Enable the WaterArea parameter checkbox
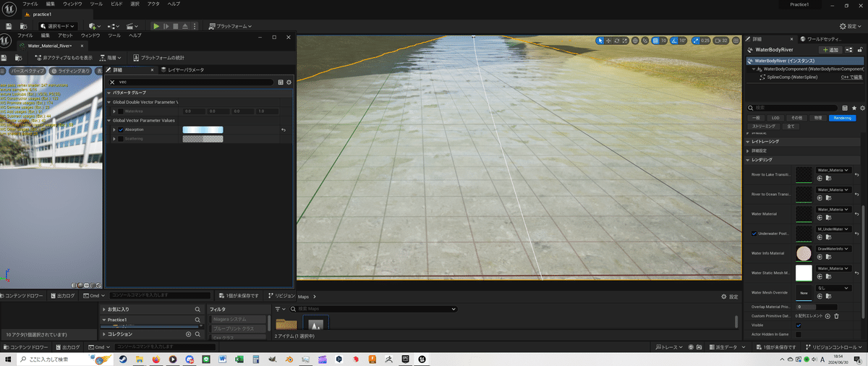The width and height of the screenshot is (868, 366). 121,111
